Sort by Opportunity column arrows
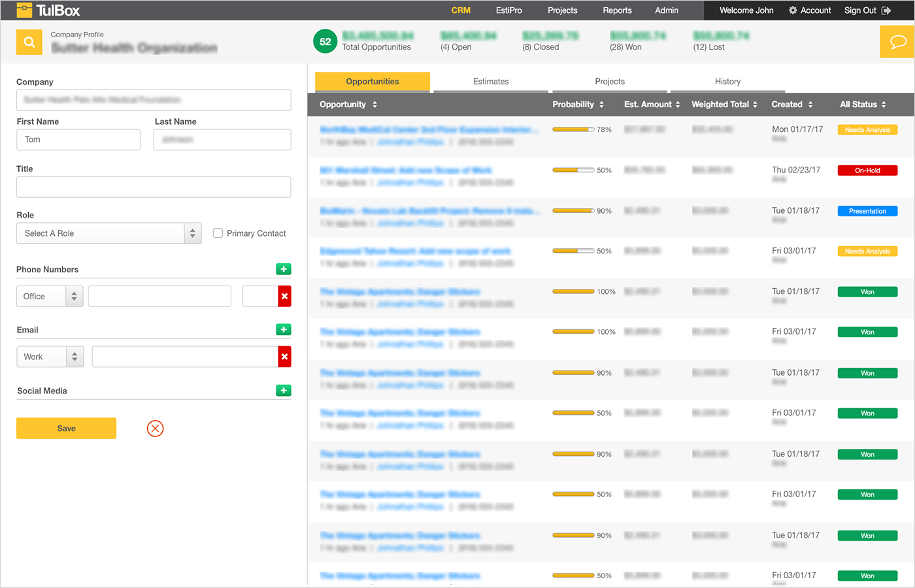This screenshot has width=915, height=588. coord(374,105)
